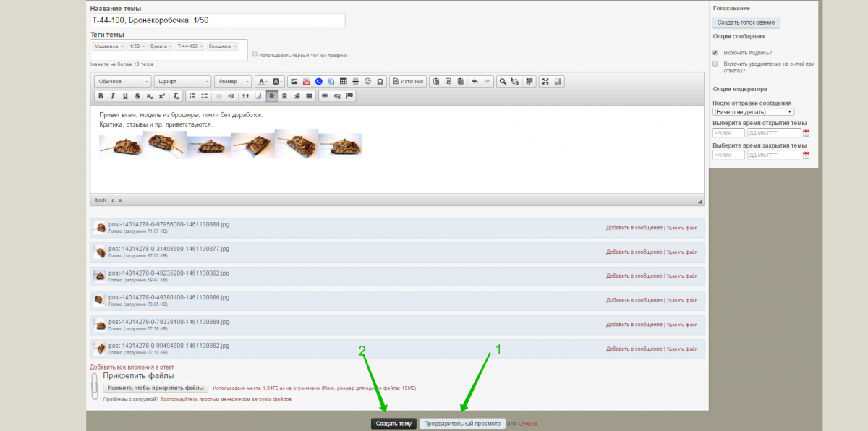Click 'Создать голосование' button
Image resolution: width=868 pixels, height=431 pixels.
(746, 22)
